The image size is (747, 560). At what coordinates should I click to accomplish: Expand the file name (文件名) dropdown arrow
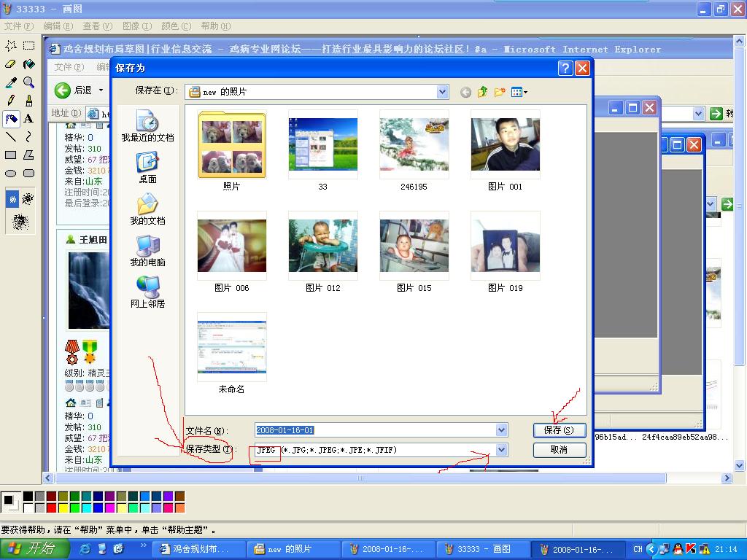(501, 430)
